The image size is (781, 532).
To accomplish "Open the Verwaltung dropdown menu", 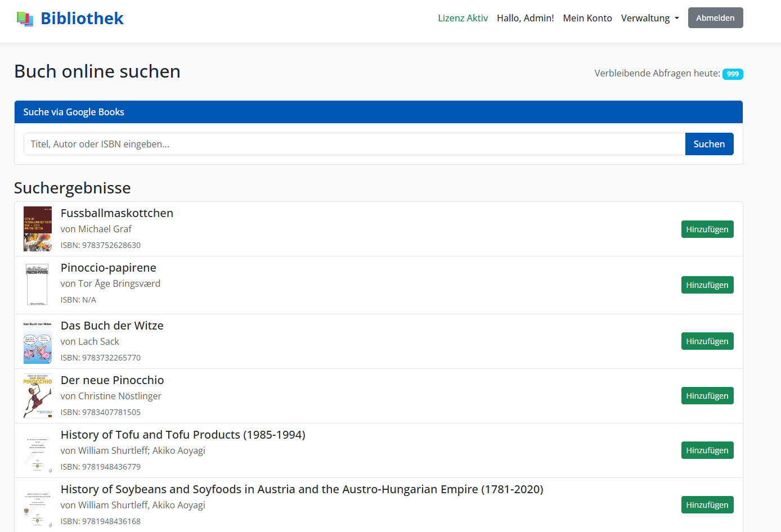I will click(646, 18).
